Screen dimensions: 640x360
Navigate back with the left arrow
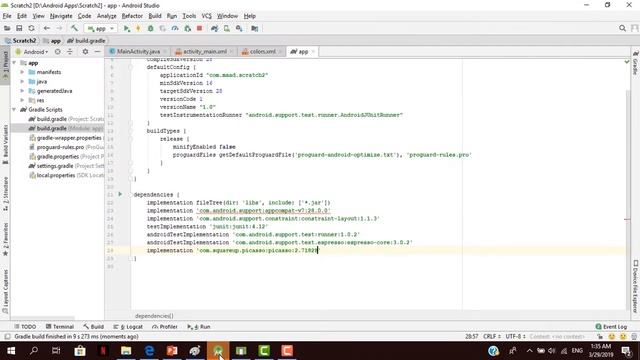click(47, 29)
